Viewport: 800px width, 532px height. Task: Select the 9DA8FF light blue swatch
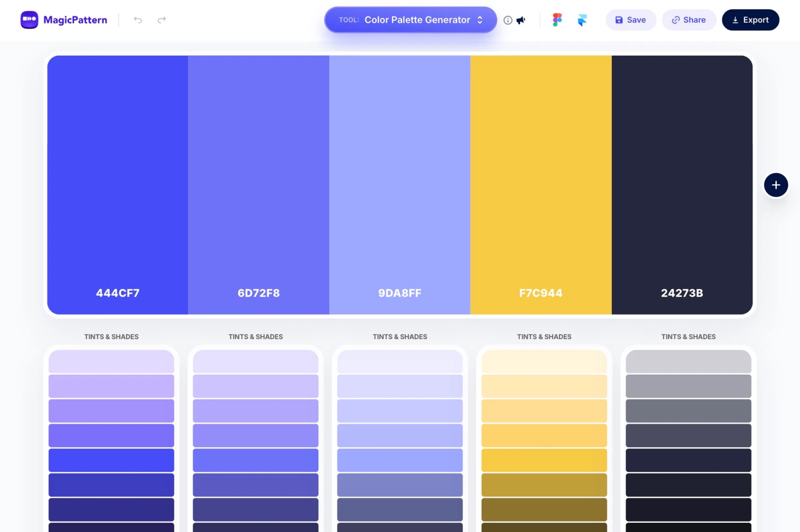tap(400, 185)
